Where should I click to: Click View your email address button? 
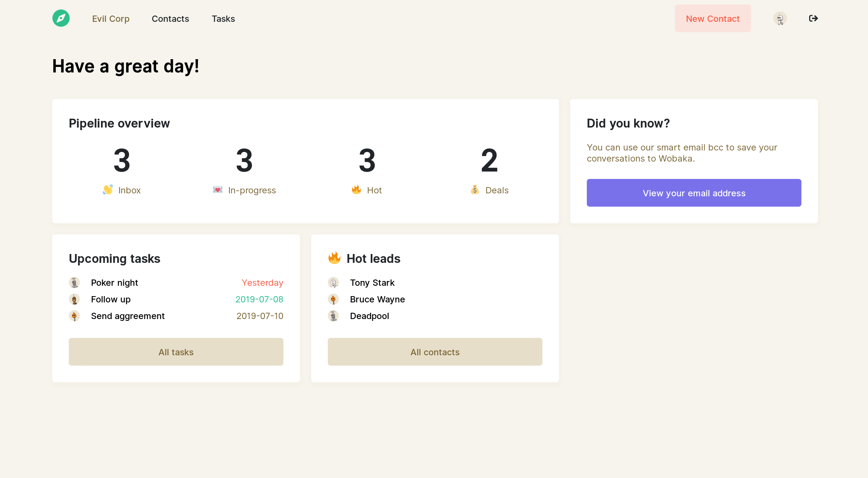[694, 193]
